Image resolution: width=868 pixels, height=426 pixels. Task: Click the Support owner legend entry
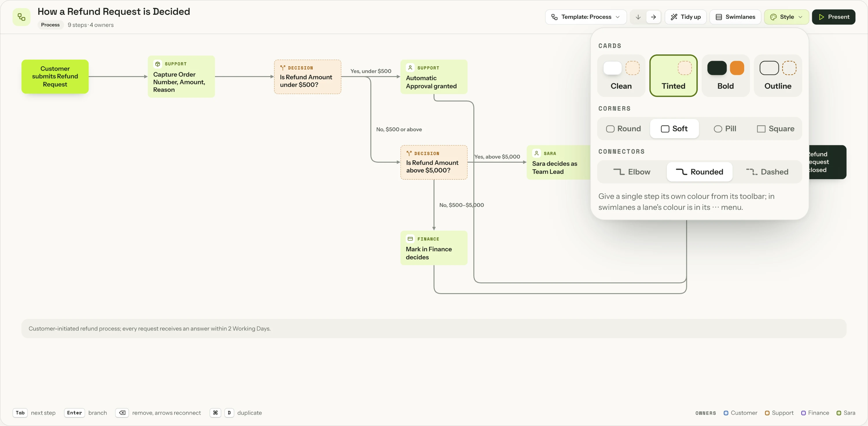[x=779, y=413]
